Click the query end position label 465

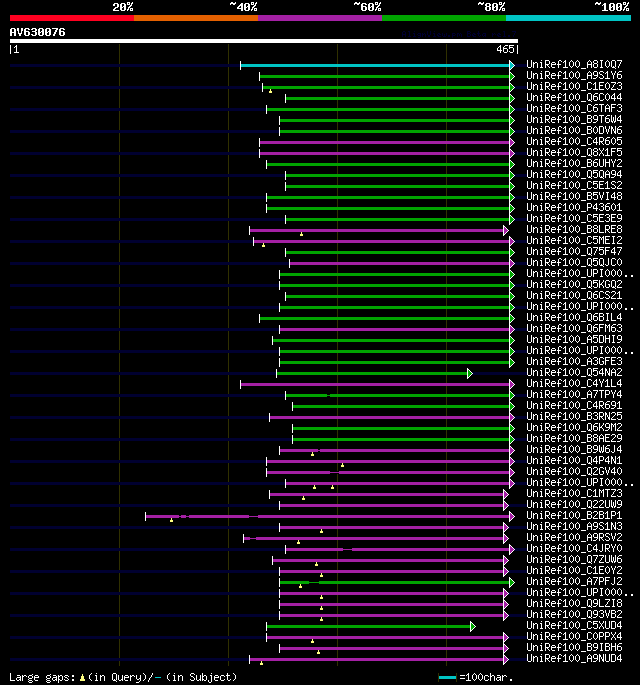tap(505, 49)
